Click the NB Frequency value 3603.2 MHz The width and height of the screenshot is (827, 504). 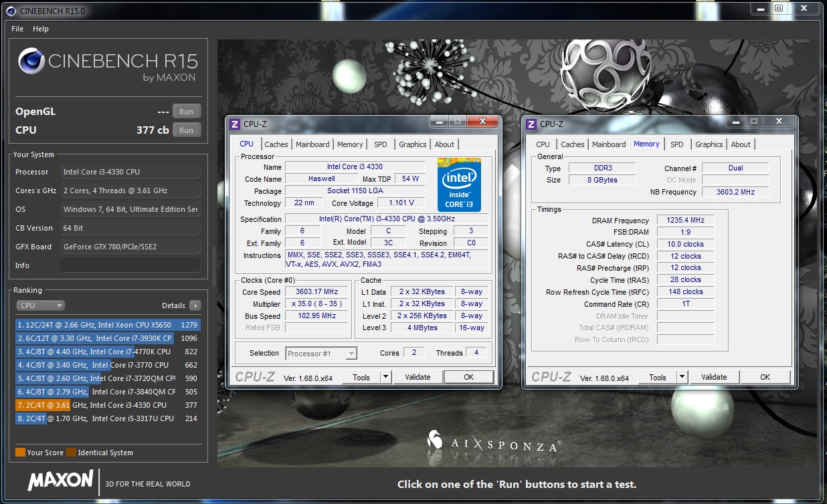click(735, 192)
